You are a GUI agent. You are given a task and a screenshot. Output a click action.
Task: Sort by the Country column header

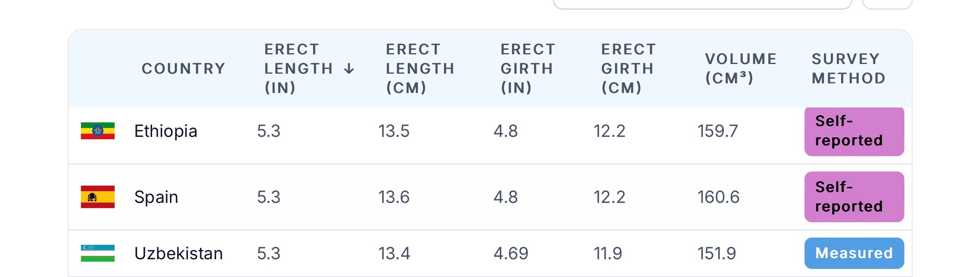[183, 69]
